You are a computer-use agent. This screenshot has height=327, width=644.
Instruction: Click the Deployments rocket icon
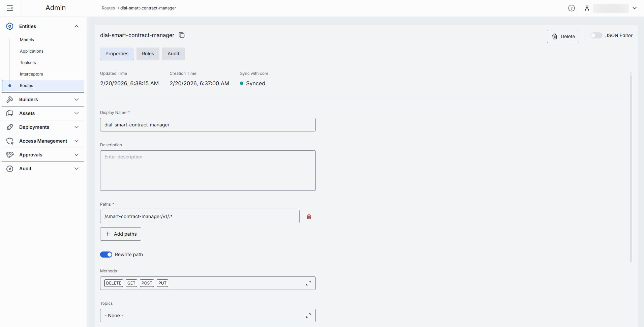coord(10,127)
